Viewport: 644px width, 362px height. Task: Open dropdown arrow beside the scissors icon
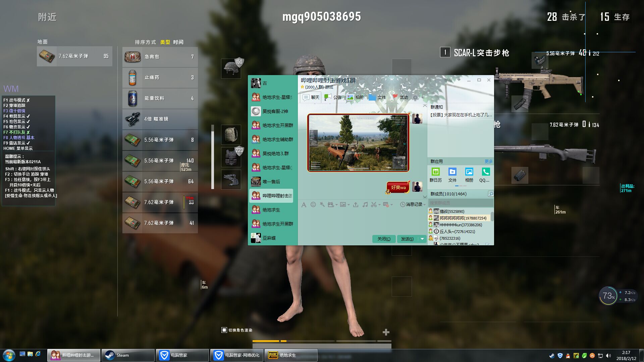379,204
